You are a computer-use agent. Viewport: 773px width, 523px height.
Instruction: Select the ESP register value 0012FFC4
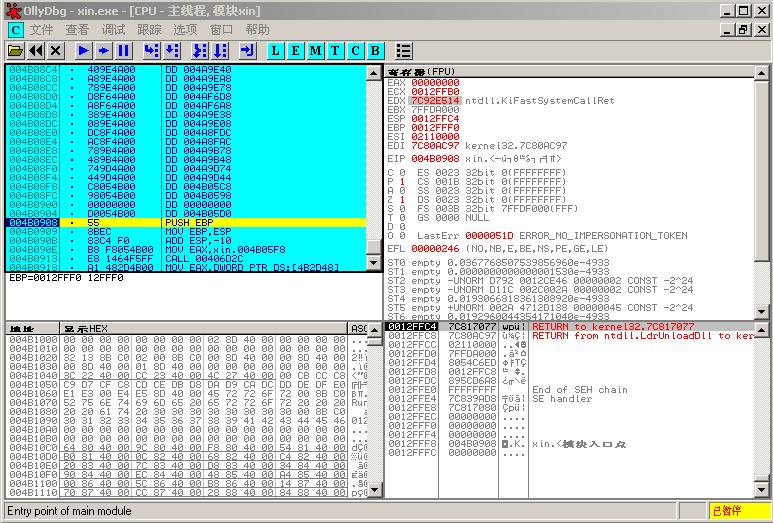pos(435,119)
